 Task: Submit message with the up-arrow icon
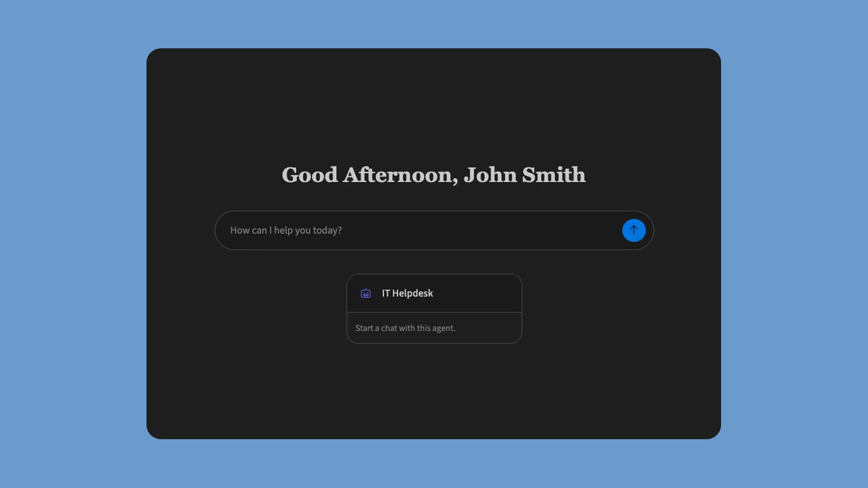[x=633, y=230]
